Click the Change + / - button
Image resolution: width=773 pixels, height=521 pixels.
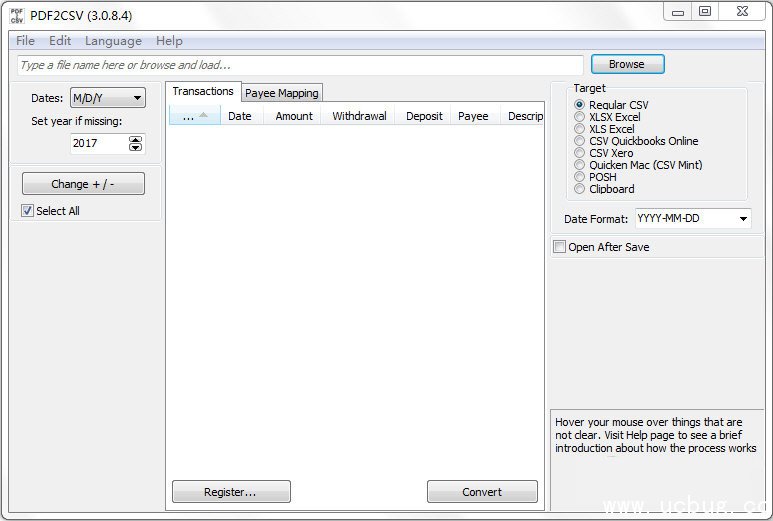coord(83,184)
